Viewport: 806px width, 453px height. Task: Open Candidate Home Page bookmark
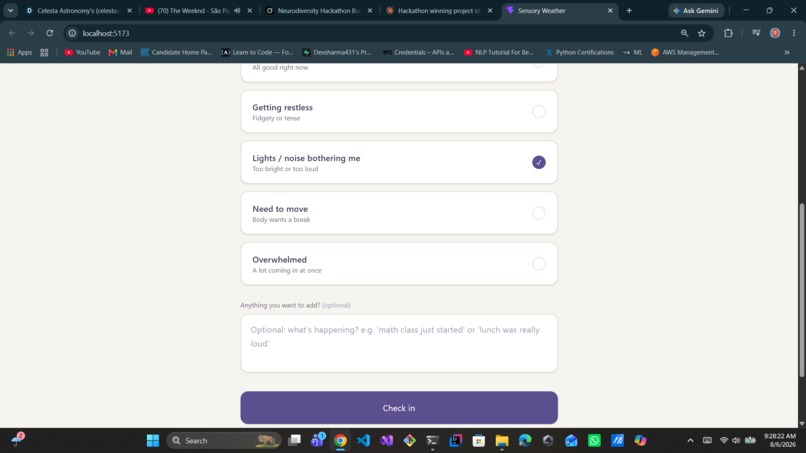pyautogui.click(x=176, y=52)
